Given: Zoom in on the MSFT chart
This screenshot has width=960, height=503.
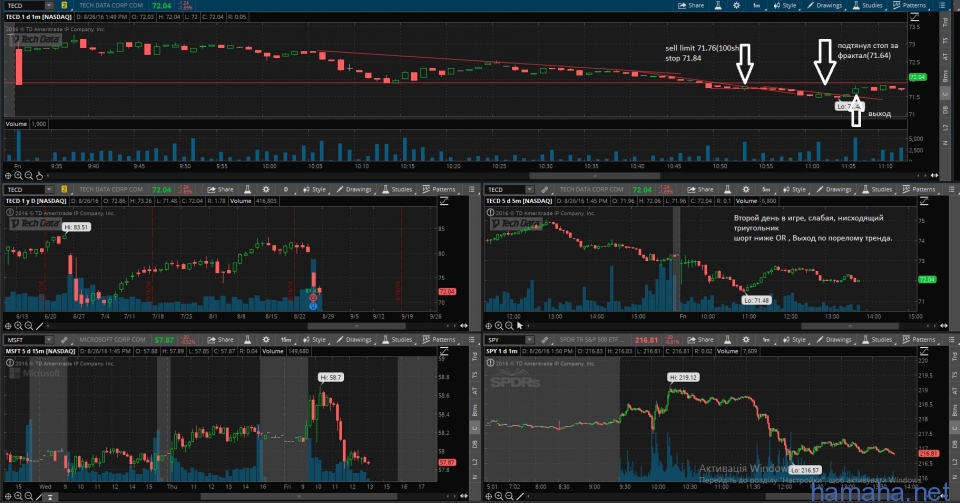Looking at the screenshot, I should tap(18, 496).
